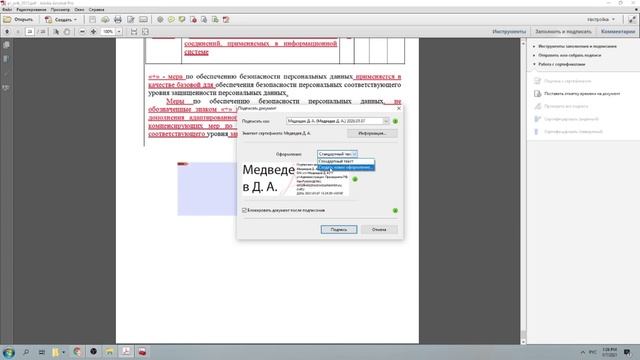Viewport: 640px width, 360px height.
Task: Switch to the Комментарии pane tab
Action: point(618,31)
